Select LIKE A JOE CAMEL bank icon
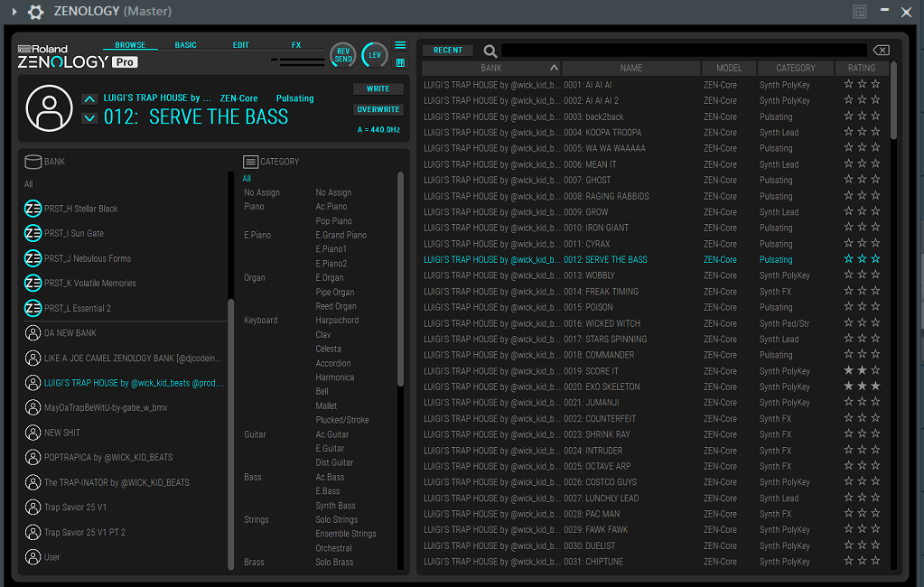The image size is (924, 587). [x=33, y=358]
